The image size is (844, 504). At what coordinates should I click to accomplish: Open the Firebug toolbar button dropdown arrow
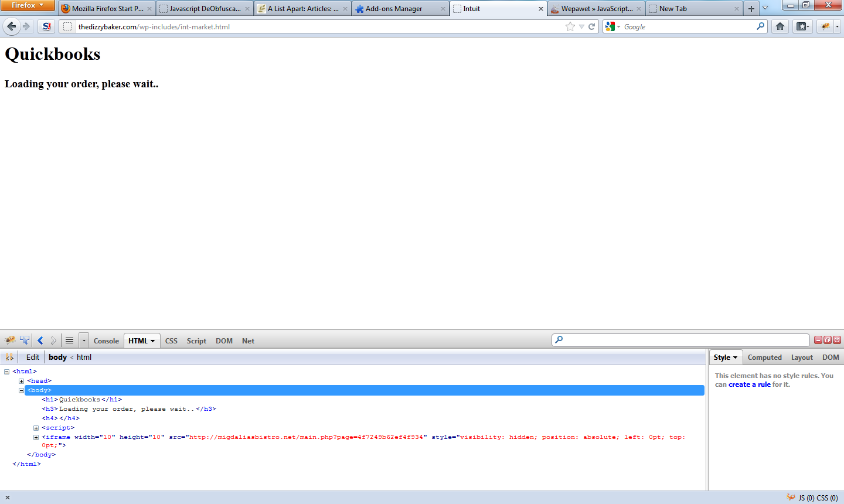(x=837, y=26)
